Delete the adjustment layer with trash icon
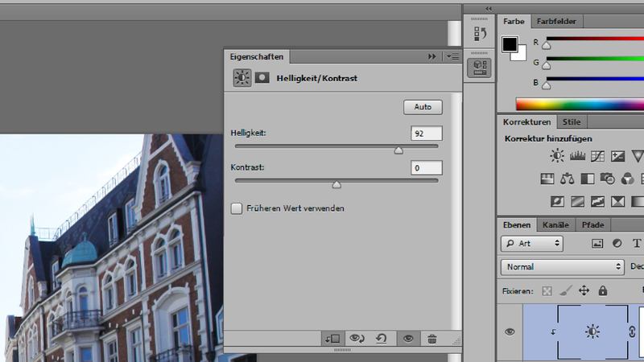The width and height of the screenshot is (644, 362). coord(432,339)
